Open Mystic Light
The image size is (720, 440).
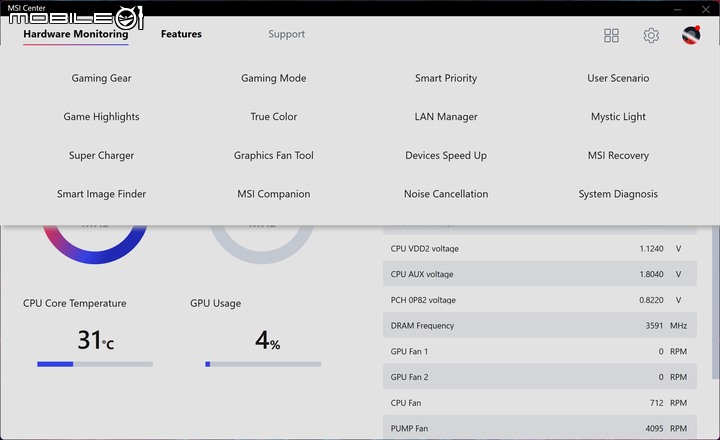point(618,117)
